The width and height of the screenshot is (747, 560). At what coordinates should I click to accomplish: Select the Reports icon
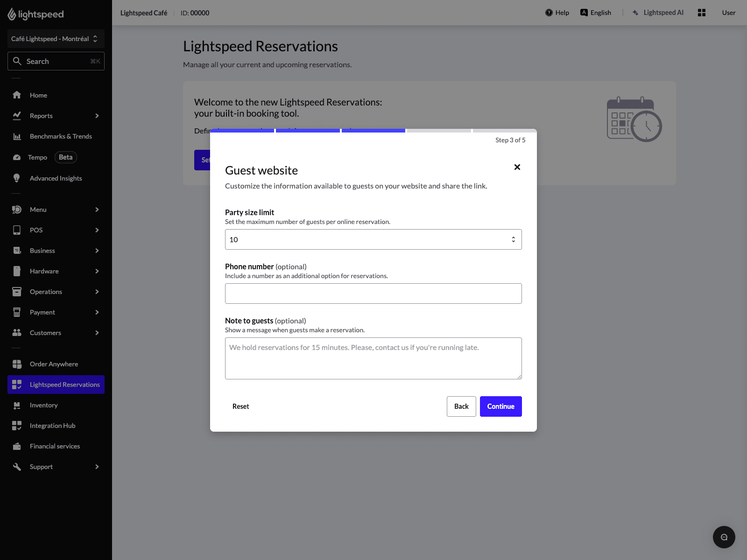click(17, 115)
